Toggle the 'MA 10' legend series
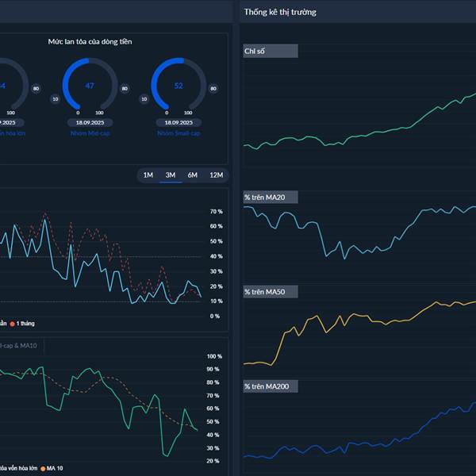Screen dimensions: 476x476 pos(52,468)
